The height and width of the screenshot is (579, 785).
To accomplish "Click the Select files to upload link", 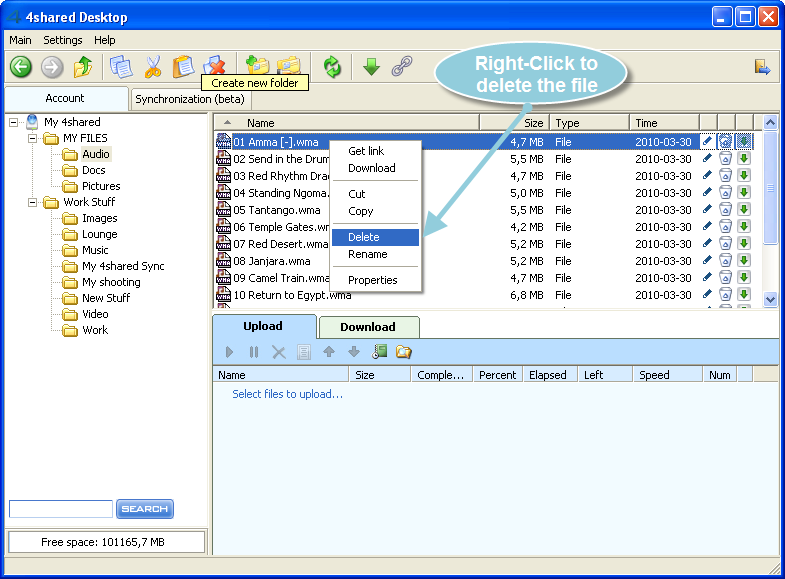I will (x=287, y=394).
